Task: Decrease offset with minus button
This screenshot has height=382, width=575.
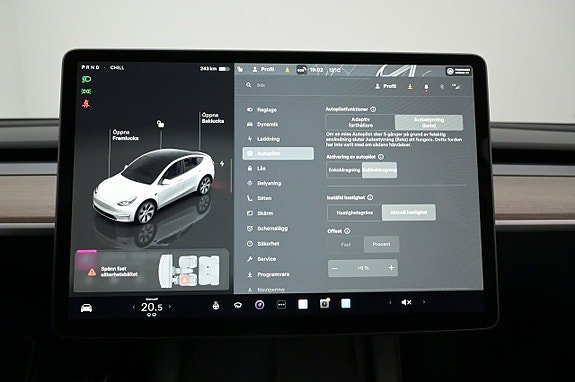Action: pos(334,268)
